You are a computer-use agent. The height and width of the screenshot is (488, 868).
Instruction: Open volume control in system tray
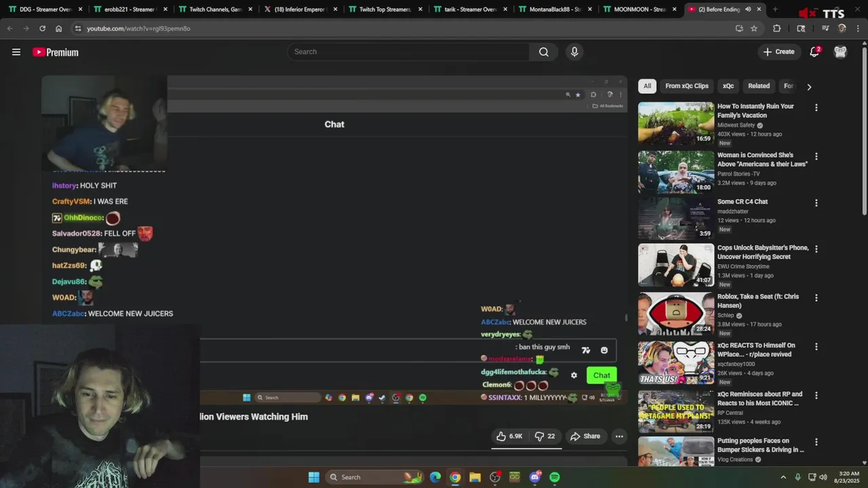tap(823, 477)
